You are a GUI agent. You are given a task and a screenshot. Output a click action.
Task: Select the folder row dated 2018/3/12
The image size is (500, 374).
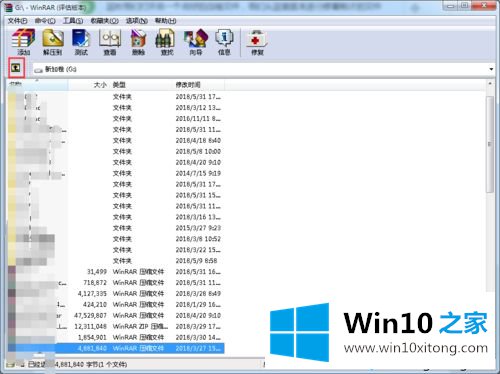(116, 108)
